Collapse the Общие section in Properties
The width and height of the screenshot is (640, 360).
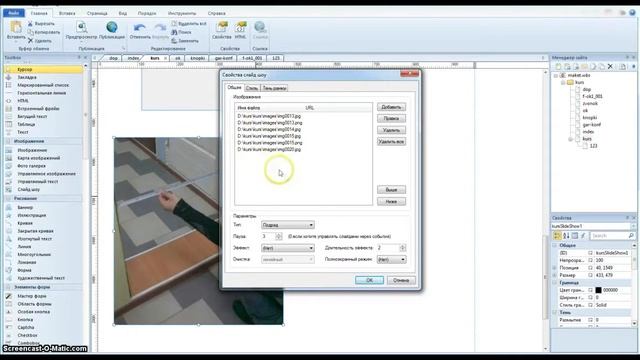coord(555,245)
